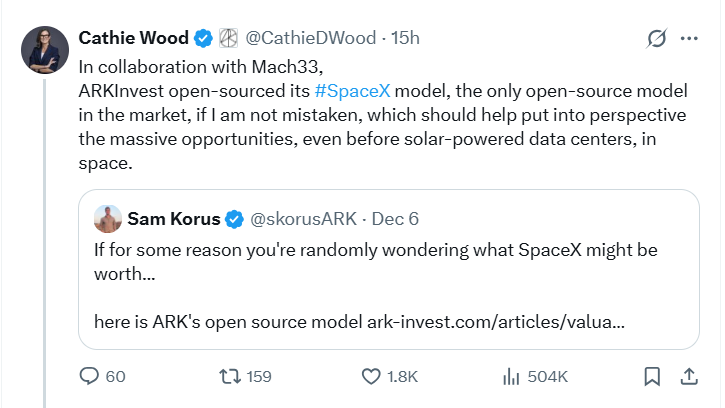Repost the tweet using the retweet icon
The width and height of the screenshot is (725, 408).
click(x=231, y=376)
